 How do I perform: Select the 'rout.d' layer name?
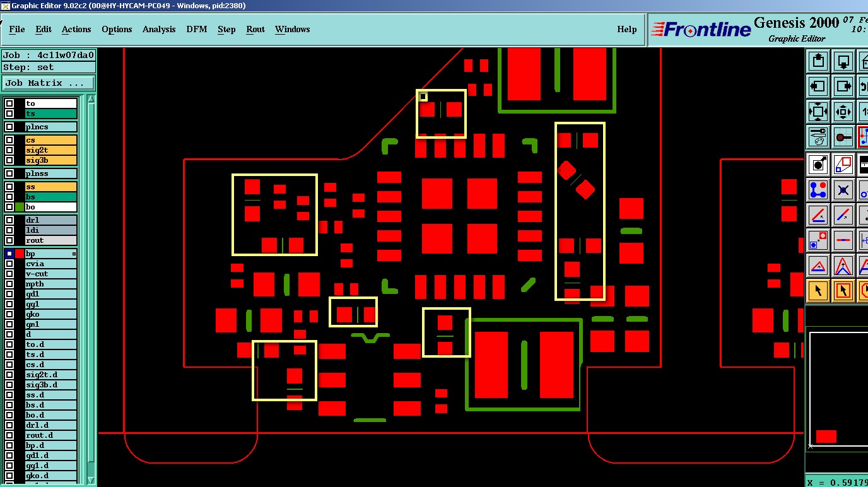(x=50, y=435)
